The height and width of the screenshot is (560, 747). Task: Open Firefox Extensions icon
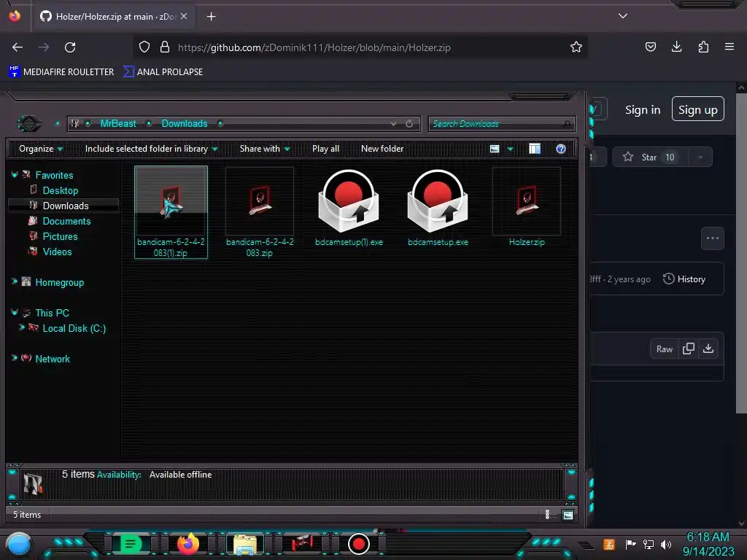[703, 47]
